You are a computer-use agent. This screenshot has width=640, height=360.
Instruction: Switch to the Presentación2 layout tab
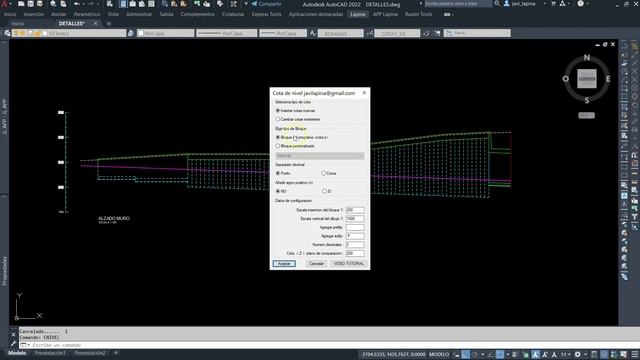pos(90,353)
